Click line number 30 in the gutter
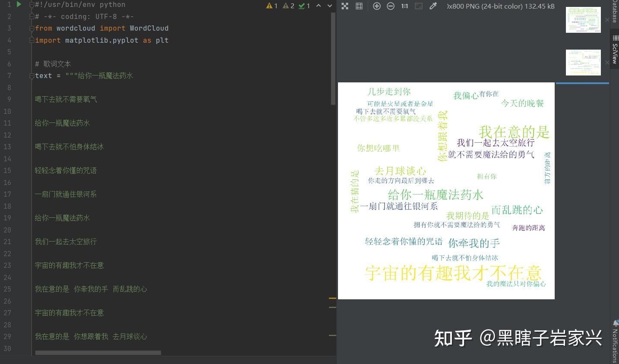This screenshot has height=364, width=619. tap(7, 348)
